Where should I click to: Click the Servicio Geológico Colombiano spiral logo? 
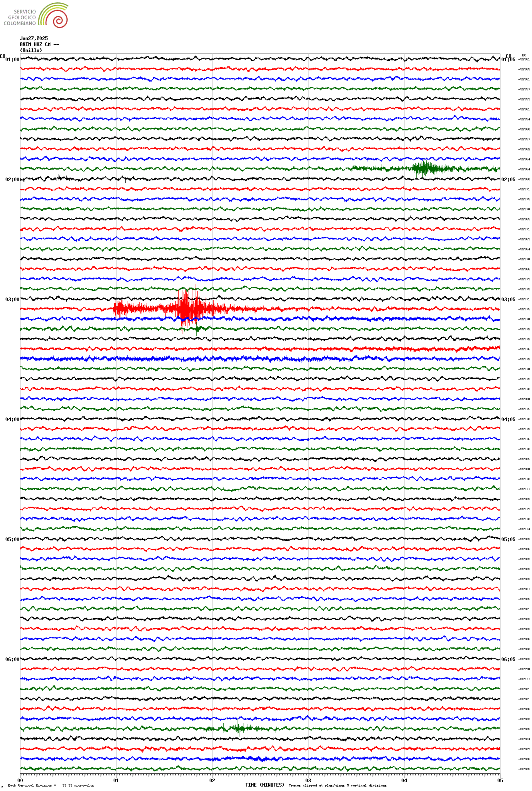[x=53, y=16]
